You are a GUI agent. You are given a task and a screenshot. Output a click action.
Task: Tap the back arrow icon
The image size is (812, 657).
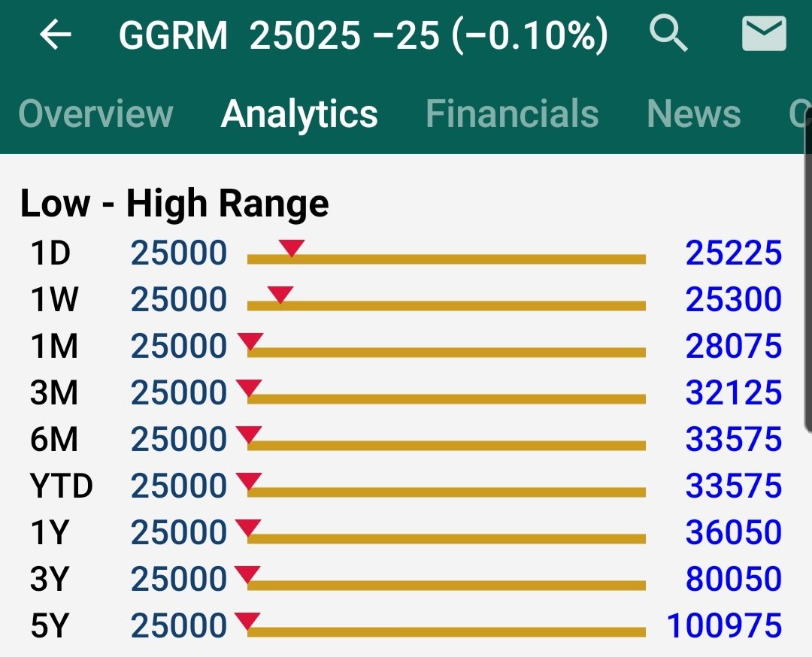[x=56, y=35]
